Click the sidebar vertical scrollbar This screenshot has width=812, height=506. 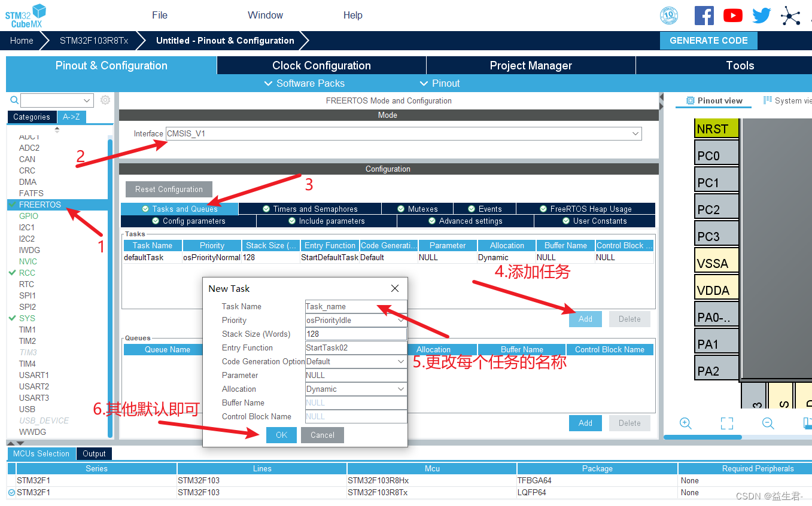tap(110, 287)
